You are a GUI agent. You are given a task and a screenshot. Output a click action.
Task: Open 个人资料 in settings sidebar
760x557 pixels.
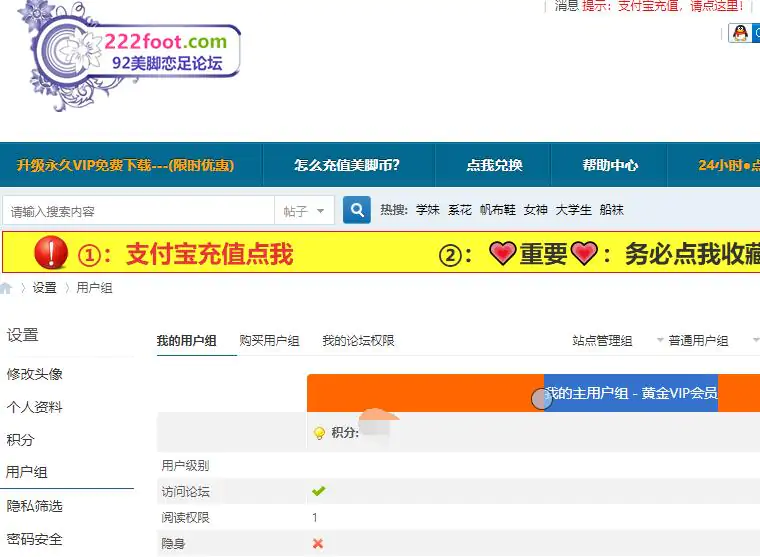(34, 407)
